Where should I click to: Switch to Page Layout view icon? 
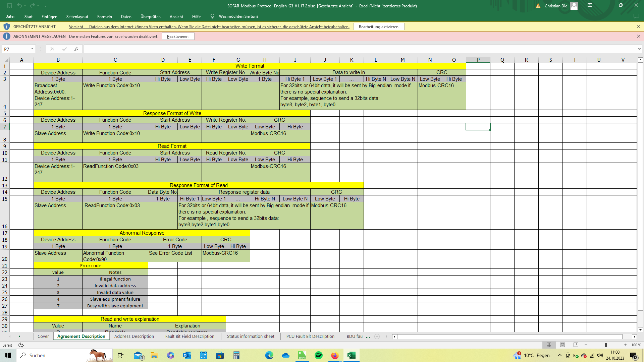[x=562, y=345]
